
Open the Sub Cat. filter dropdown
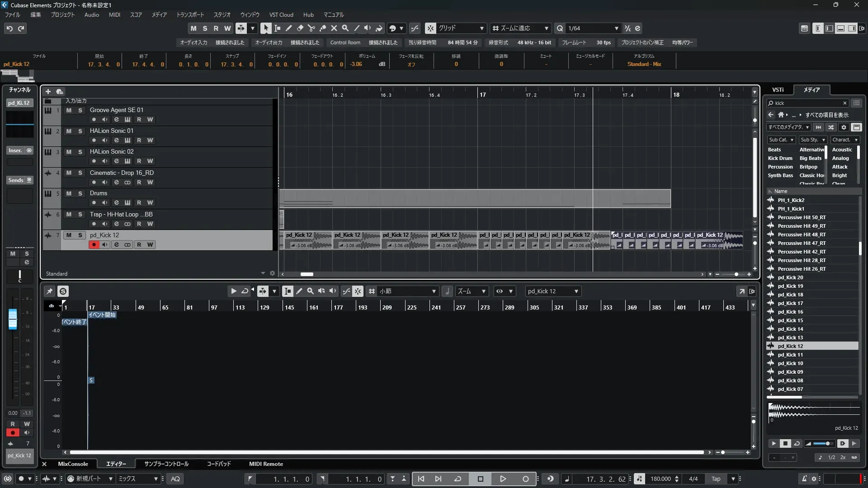click(x=781, y=140)
